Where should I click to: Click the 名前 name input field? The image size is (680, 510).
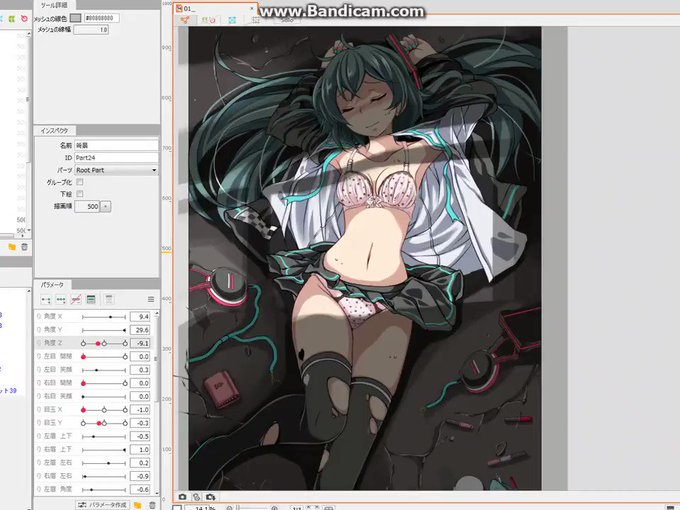pos(116,145)
